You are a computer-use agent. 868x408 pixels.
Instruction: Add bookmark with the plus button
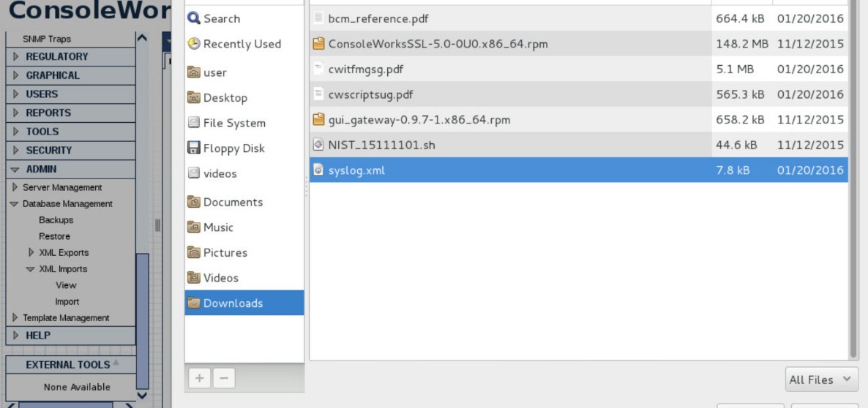pyautogui.click(x=199, y=378)
